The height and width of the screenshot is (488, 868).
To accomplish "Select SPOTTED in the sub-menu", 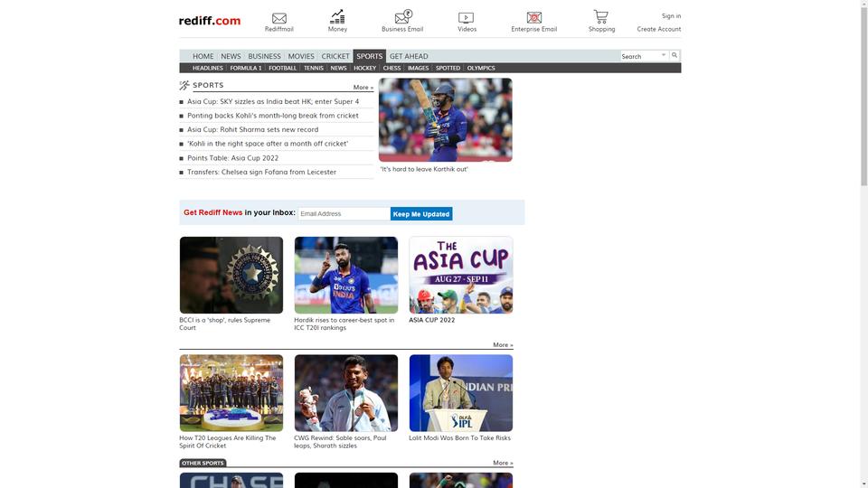I will pos(448,68).
